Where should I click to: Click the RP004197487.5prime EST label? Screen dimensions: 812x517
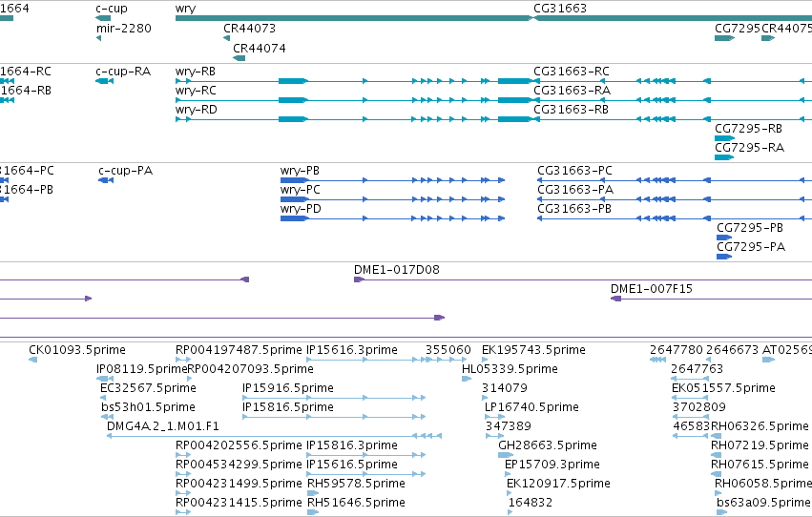[x=239, y=350]
